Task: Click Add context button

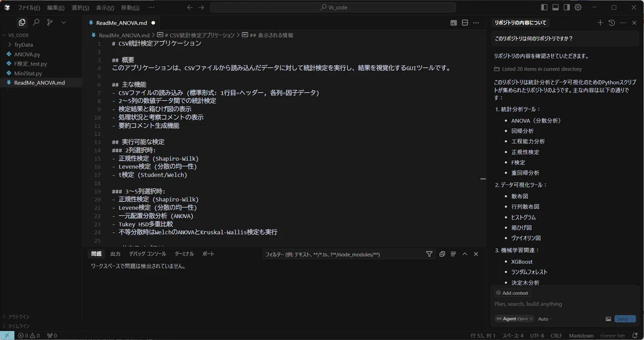Action: click(513, 293)
